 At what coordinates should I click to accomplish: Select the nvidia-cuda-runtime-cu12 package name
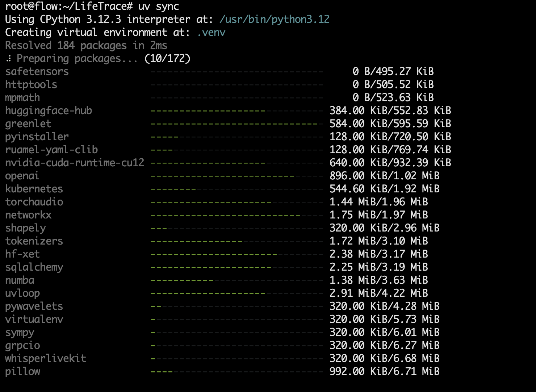coord(75,163)
